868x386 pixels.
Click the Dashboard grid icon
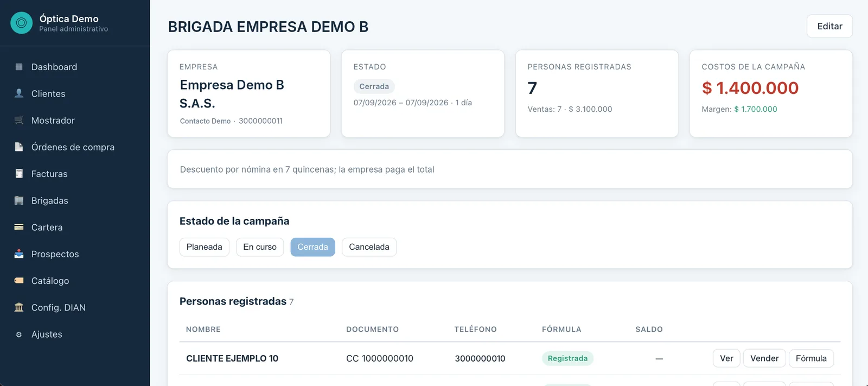(x=19, y=67)
